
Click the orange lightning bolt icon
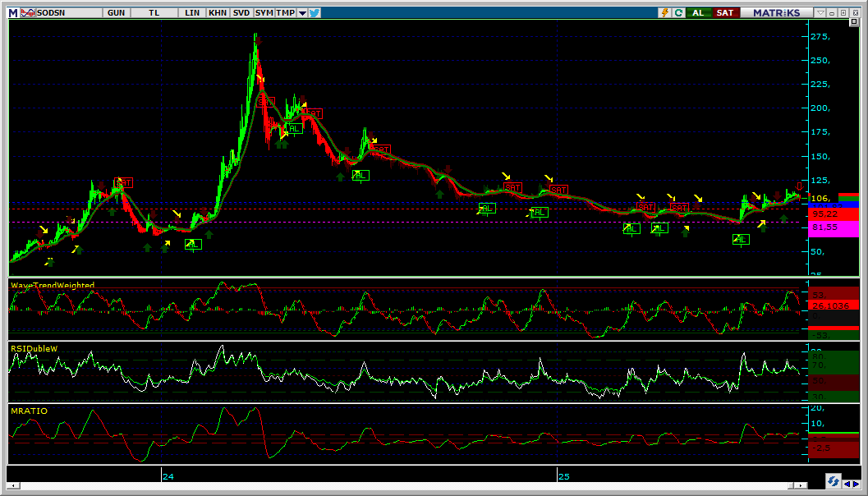point(665,13)
